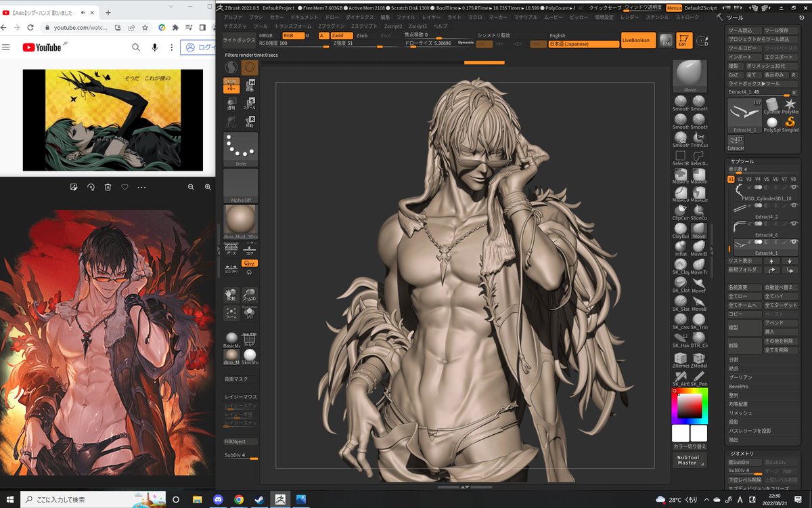Select the BasicMaterial sphere swatch

(x=231, y=339)
